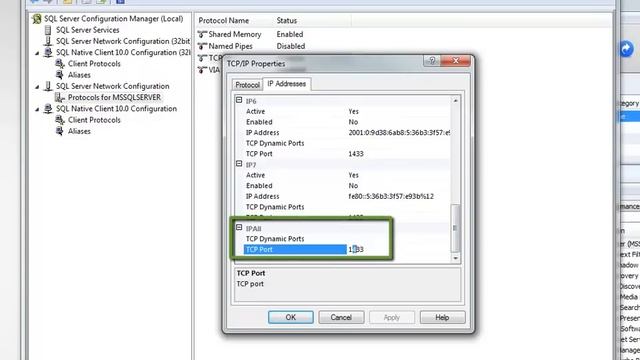Click IP6 TCP Port value 1433
The height and width of the screenshot is (360, 640).
[x=356, y=154]
